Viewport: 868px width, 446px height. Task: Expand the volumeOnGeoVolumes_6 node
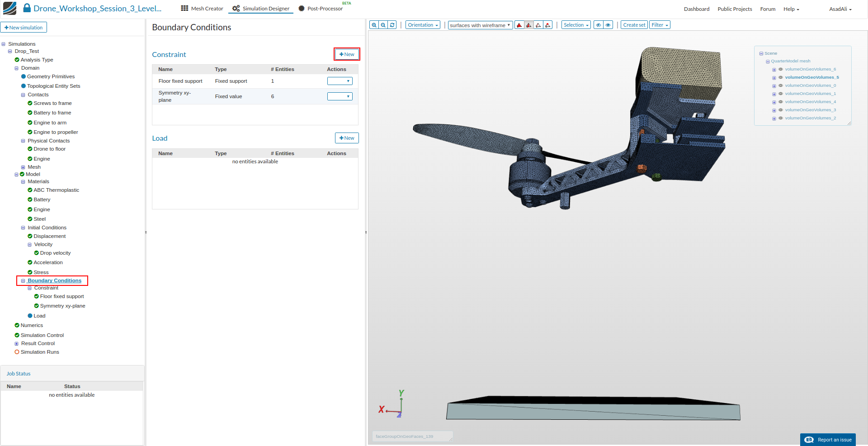(x=774, y=70)
